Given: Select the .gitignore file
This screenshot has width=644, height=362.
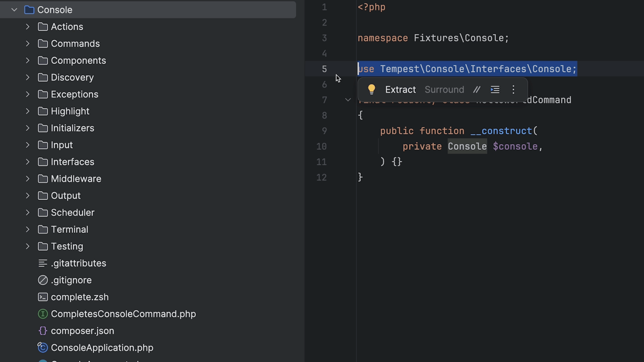Looking at the screenshot, I should tap(71, 280).
